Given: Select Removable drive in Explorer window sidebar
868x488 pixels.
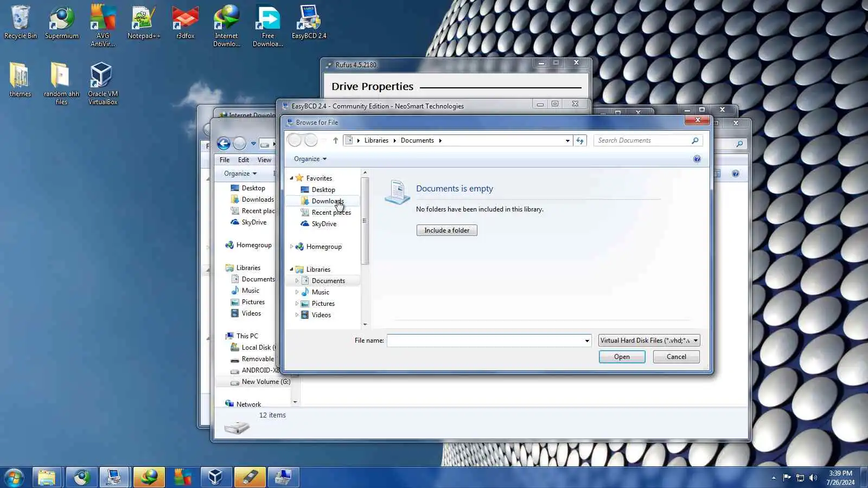Looking at the screenshot, I should (258, 359).
